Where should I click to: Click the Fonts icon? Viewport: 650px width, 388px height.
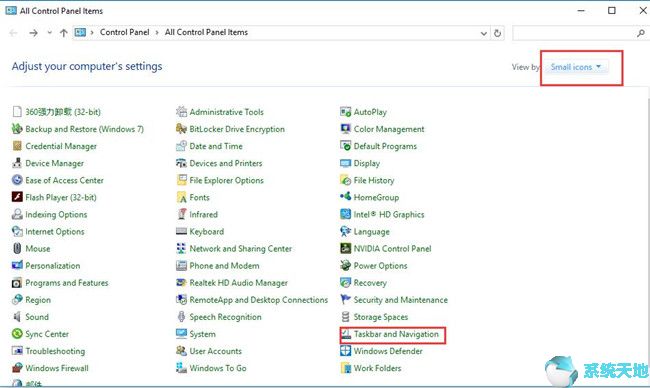pyautogui.click(x=181, y=197)
